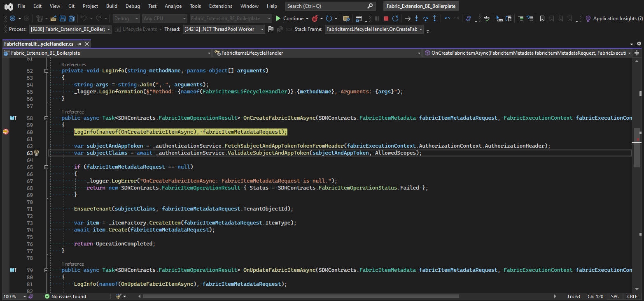This screenshot has width=644, height=301.
Task: Show Next Statement with the arrow icon
Action: coord(407,18)
